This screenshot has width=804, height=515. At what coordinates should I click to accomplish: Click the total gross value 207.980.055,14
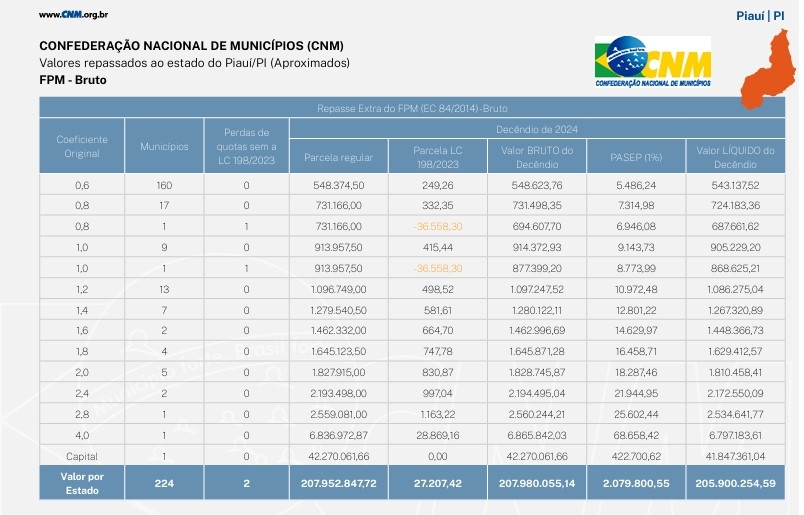537,483
